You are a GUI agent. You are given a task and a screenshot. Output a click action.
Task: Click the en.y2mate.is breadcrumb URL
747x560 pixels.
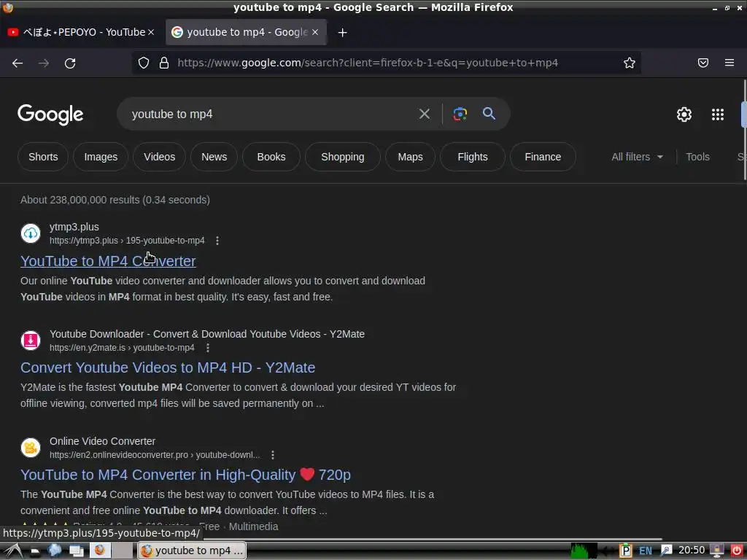point(122,348)
